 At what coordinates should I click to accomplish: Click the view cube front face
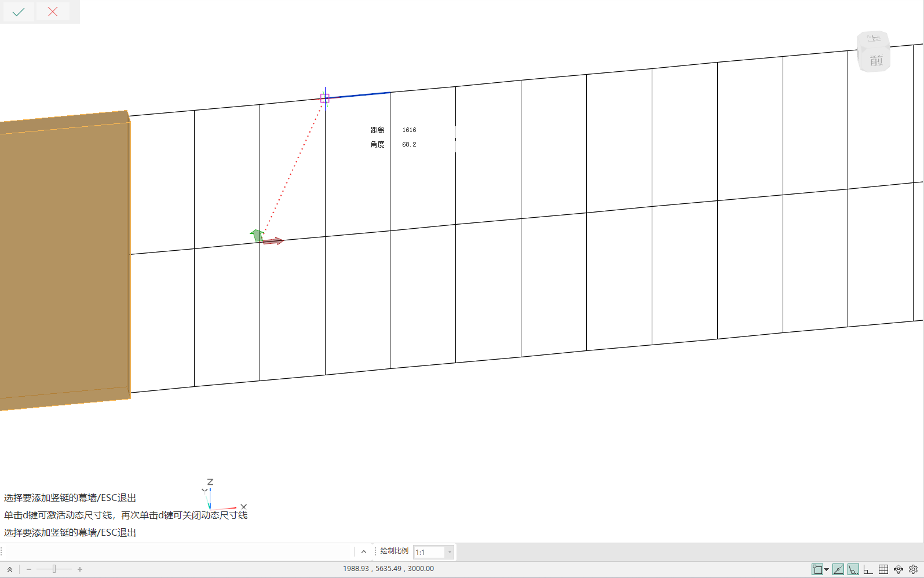(875, 60)
